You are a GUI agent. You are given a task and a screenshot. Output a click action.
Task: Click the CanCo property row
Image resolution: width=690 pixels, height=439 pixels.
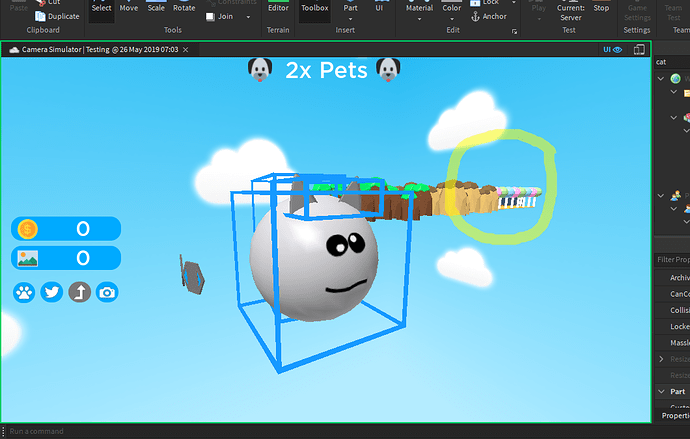coord(672,294)
